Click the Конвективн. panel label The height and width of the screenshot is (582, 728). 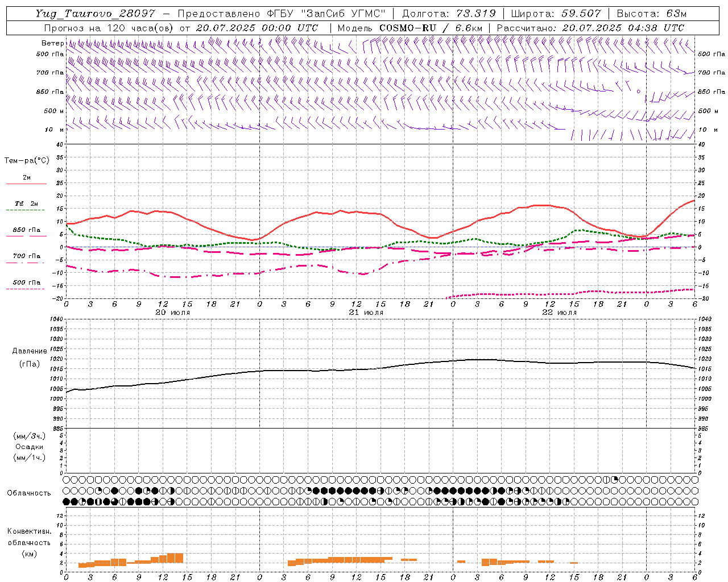pos(29,531)
